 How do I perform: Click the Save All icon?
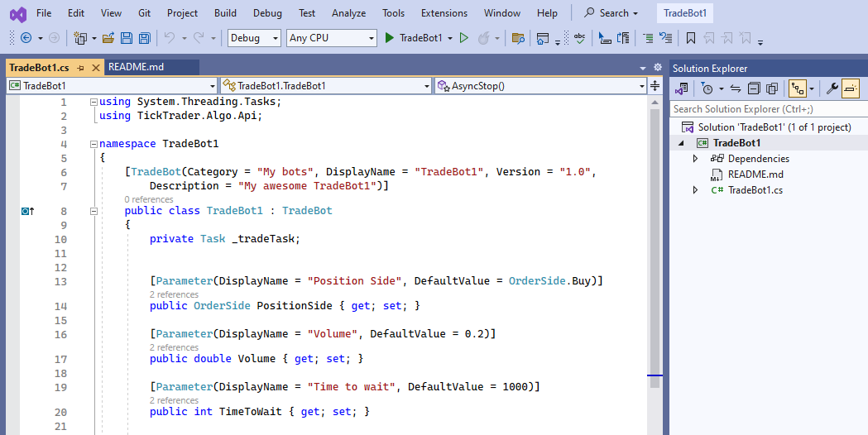(x=145, y=38)
